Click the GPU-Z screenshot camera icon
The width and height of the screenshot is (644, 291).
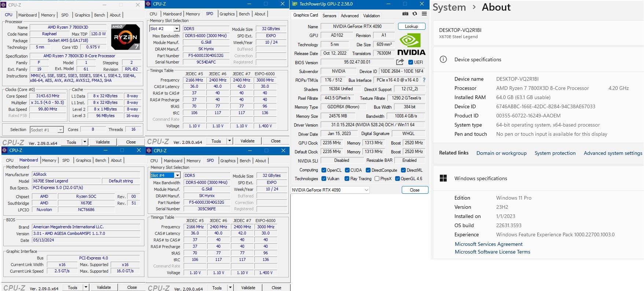(405, 14)
